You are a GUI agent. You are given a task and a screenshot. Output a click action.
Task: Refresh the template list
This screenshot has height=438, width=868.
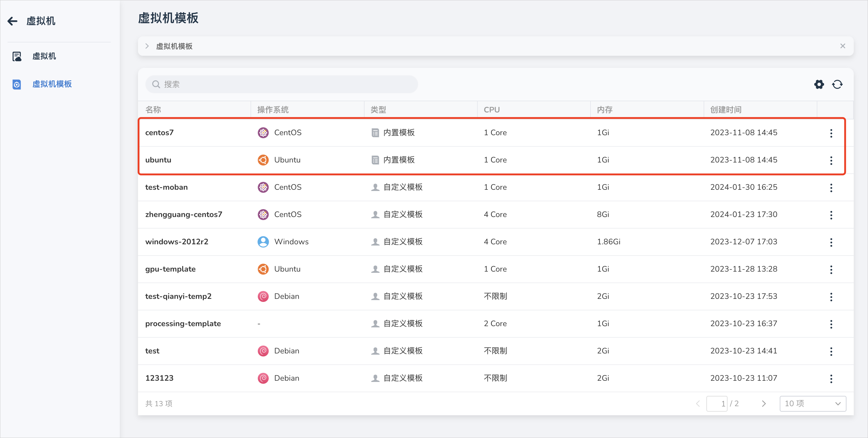coord(837,84)
